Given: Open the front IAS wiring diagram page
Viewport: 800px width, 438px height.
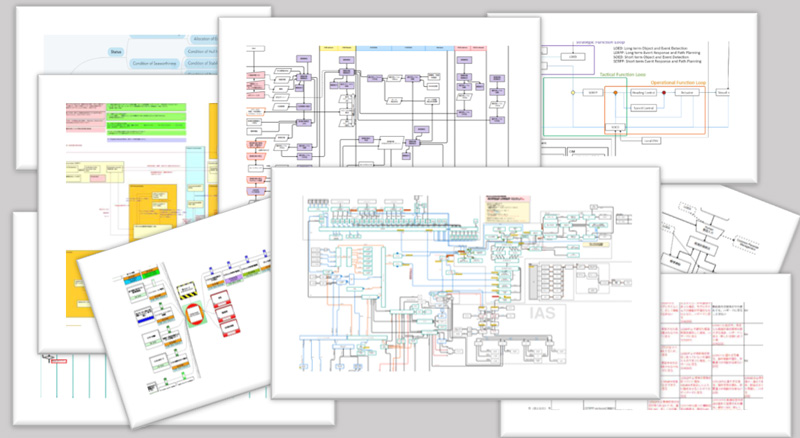Looking at the screenshot, I should coord(465,282).
